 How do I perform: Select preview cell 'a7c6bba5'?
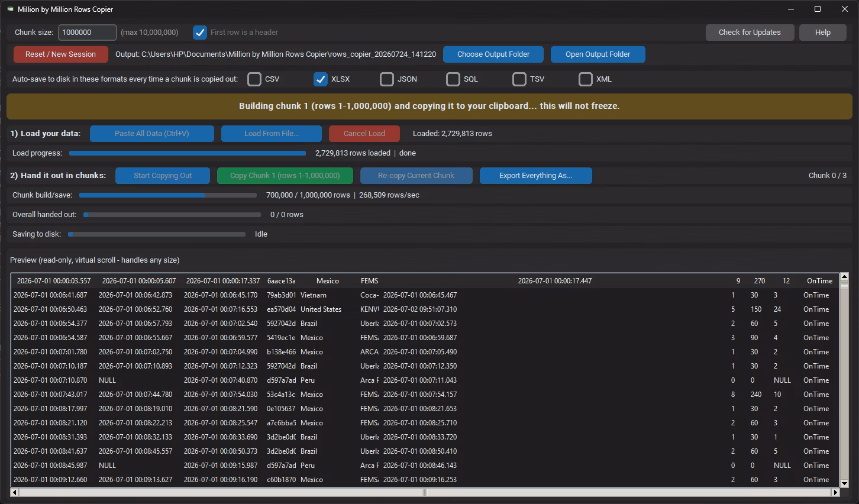(281, 423)
